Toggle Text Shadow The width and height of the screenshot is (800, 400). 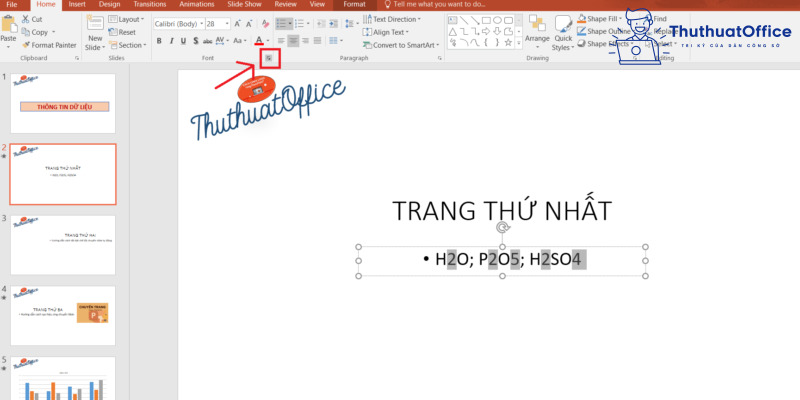(x=195, y=41)
